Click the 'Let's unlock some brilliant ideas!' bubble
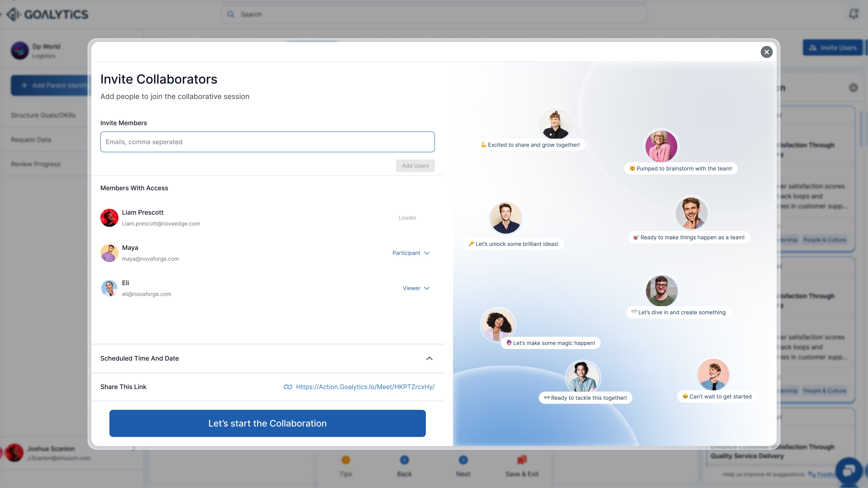Screen dimensions: 868x488 513,244
